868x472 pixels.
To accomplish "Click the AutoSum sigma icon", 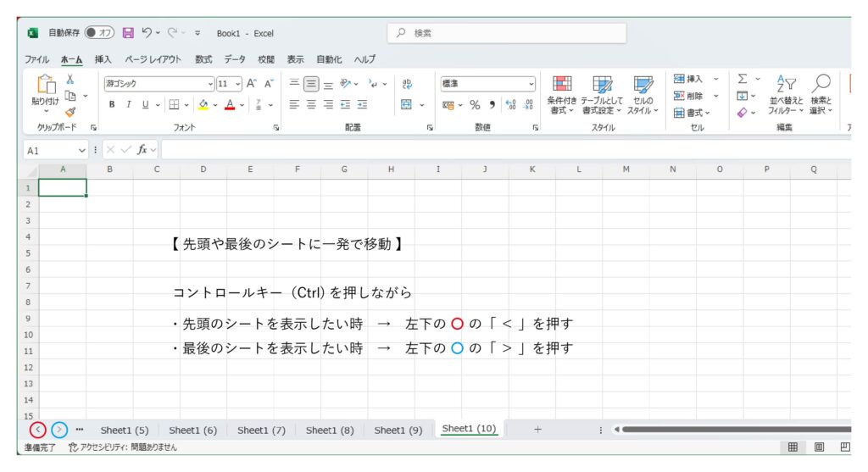I will coord(743,79).
